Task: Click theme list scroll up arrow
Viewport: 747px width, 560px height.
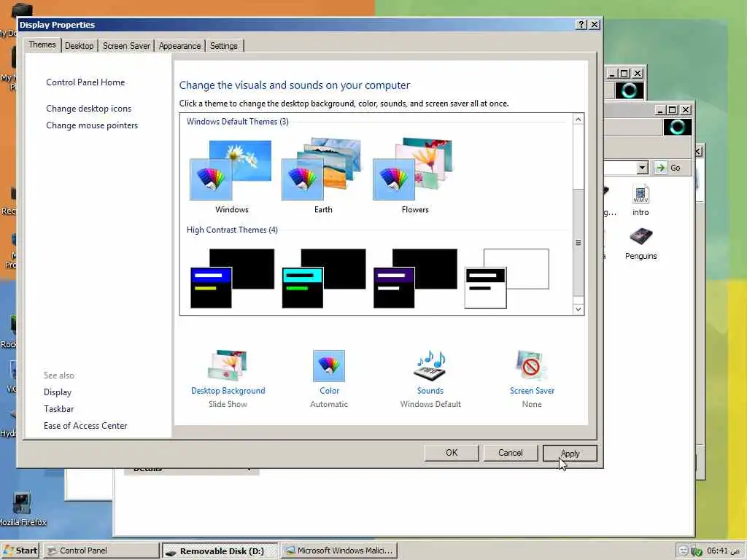Action: tap(578, 119)
